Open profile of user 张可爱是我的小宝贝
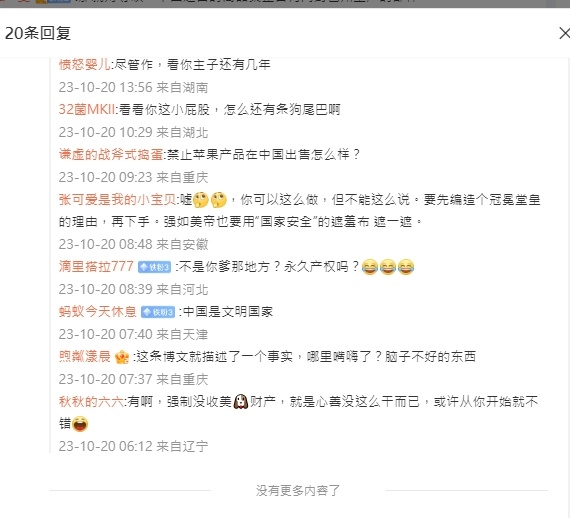 (x=117, y=200)
